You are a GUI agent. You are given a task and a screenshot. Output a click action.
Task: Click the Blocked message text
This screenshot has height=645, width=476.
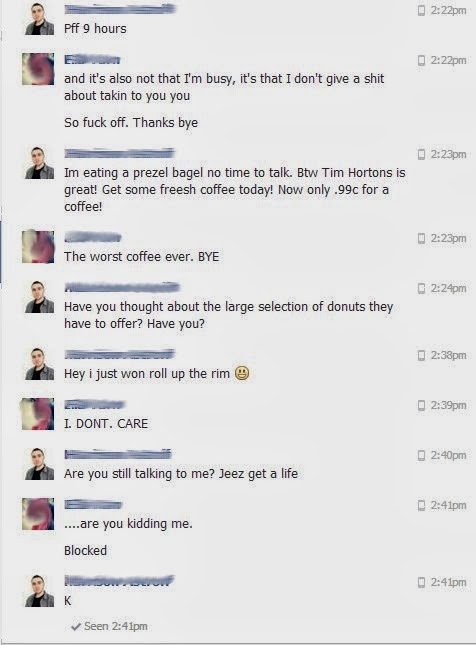tap(86, 550)
